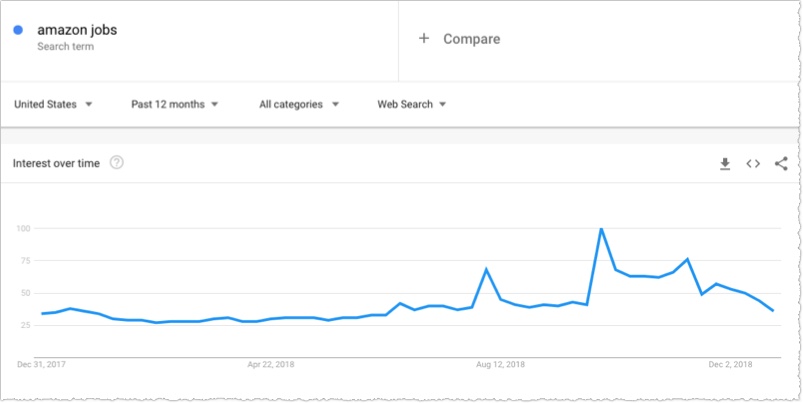
Task: Click the highest peak of the trend line
Action: [x=601, y=229]
